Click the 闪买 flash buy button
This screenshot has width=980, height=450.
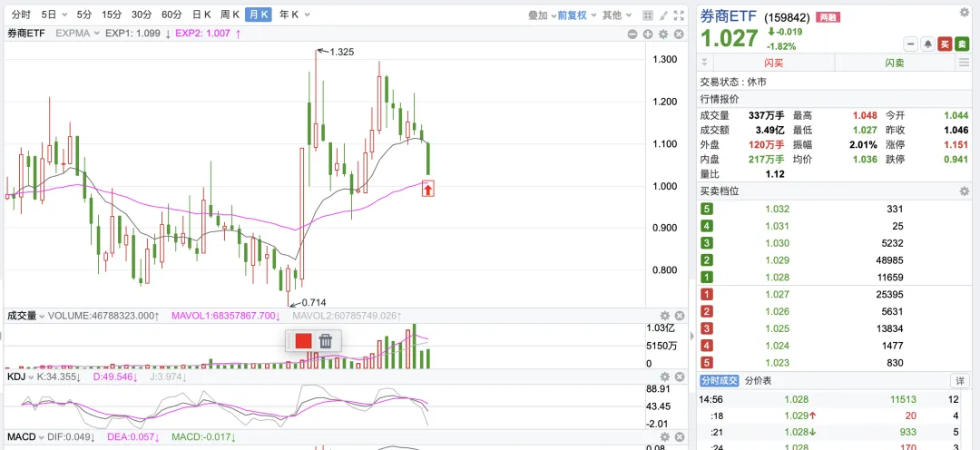[x=774, y=64]
